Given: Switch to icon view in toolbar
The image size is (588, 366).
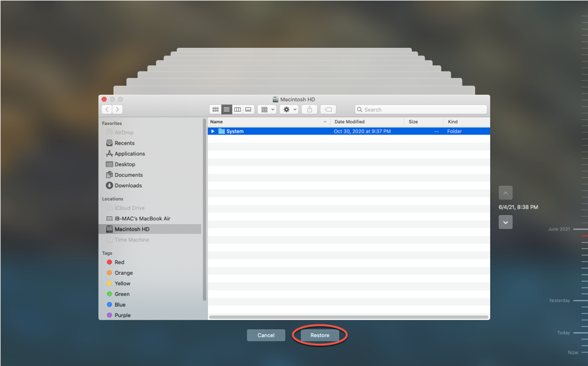Looking at the screenshot, I should tap(216, 109).
